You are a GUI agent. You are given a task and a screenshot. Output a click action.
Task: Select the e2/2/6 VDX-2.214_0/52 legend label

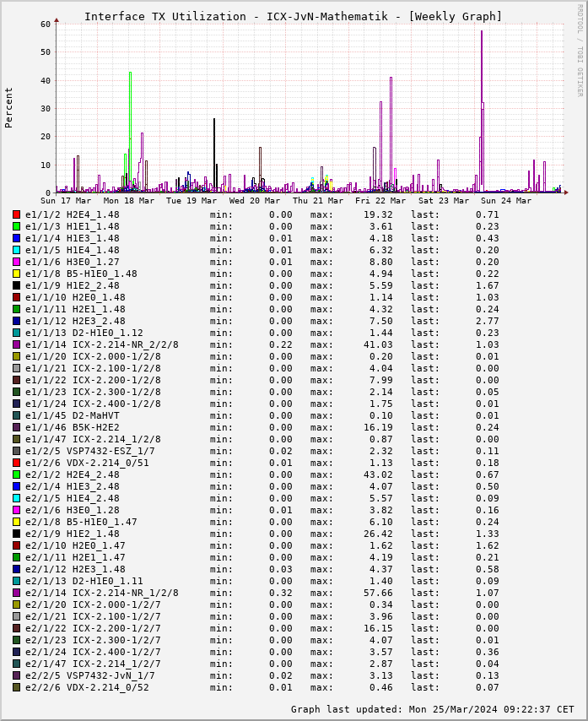(87, 687)
